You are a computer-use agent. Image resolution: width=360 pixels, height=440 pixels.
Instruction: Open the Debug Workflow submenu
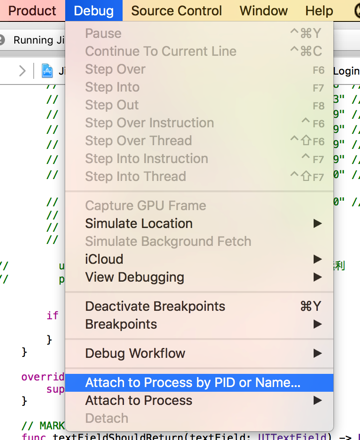[199, 353]
